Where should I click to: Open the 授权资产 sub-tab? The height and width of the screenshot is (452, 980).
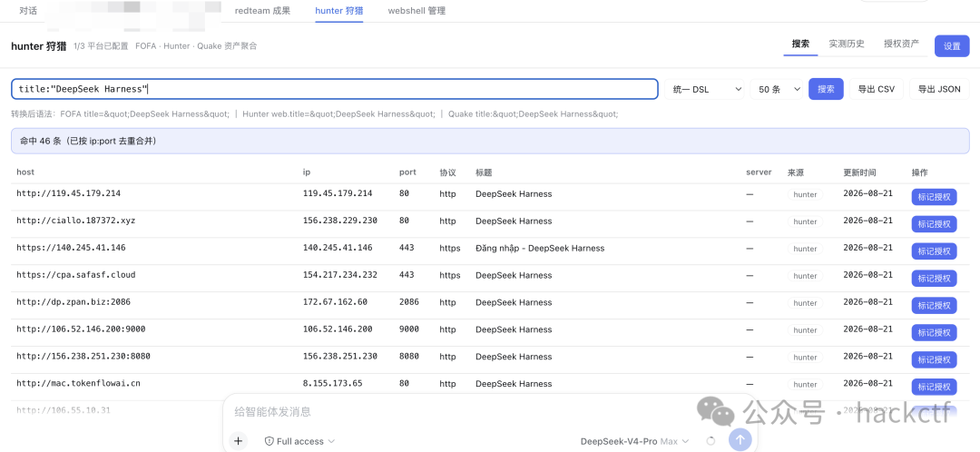pos(901,44)
